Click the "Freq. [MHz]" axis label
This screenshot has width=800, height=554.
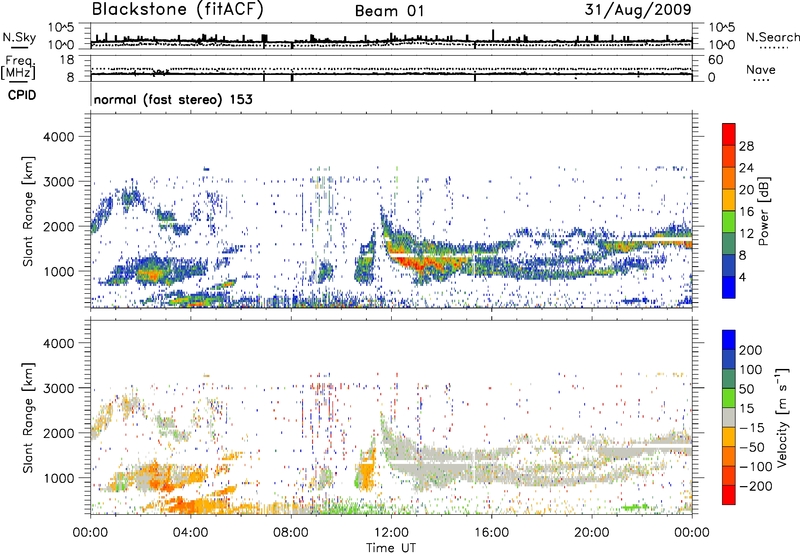(19, 67)
